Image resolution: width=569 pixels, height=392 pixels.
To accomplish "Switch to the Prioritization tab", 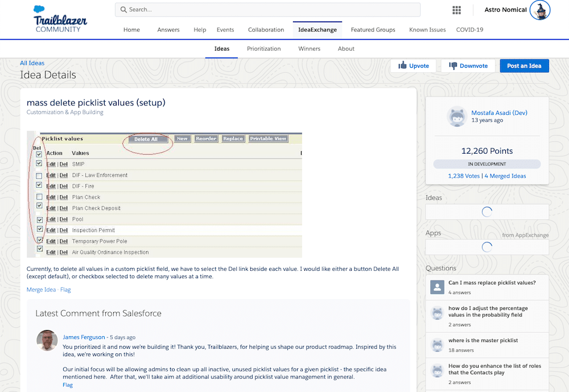I will click(264, 48).
